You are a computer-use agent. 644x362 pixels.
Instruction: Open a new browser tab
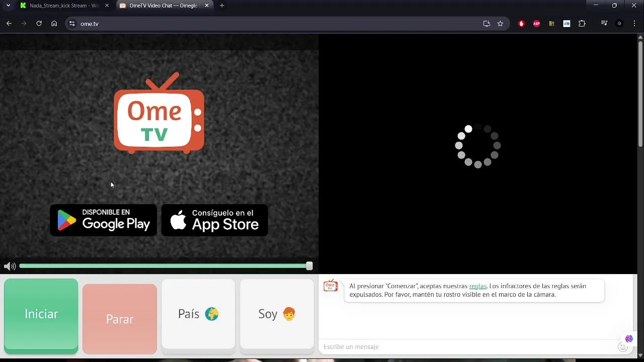point(222,6)
